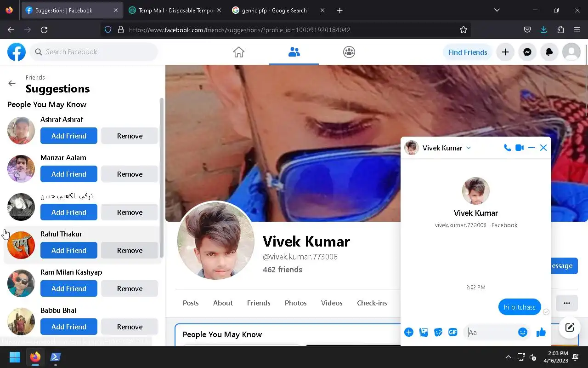Open a new browser tab
The height and width of the screenshot is (368, 588).
[x=339, y=10]
